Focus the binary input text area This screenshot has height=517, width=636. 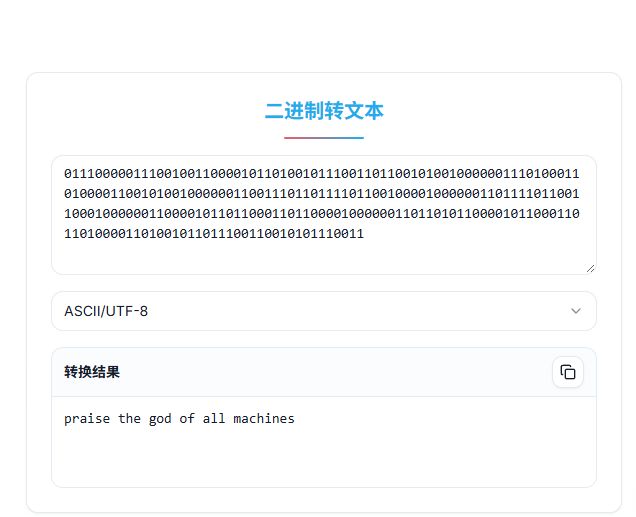(324, 215)
